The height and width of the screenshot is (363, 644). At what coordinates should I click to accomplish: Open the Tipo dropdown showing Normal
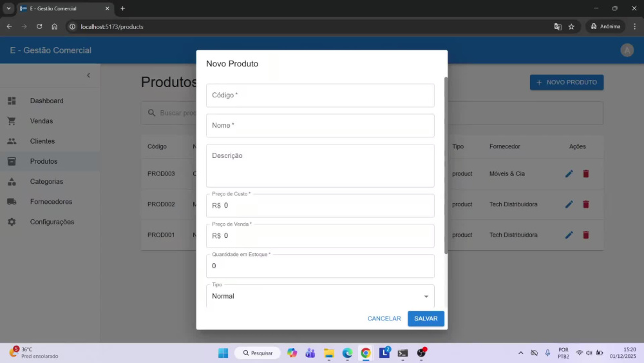[x=320, y=296]
